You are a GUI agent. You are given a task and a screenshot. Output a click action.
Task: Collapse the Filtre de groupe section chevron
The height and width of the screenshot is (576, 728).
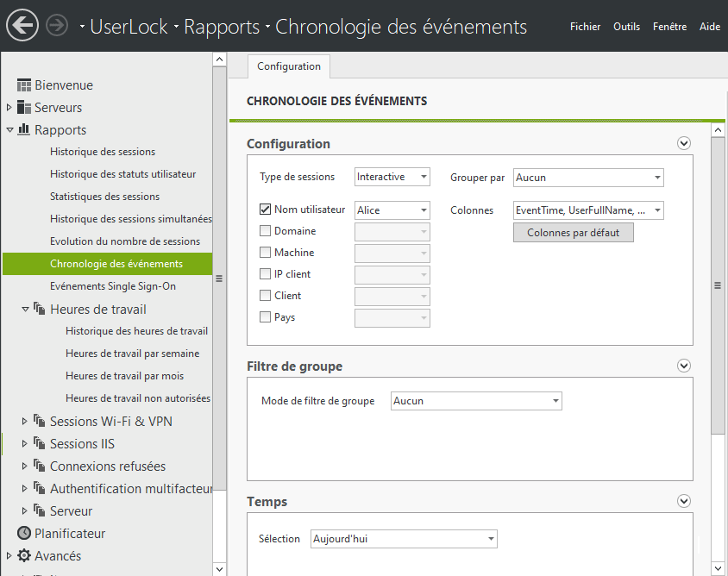[x=683, y=366]
